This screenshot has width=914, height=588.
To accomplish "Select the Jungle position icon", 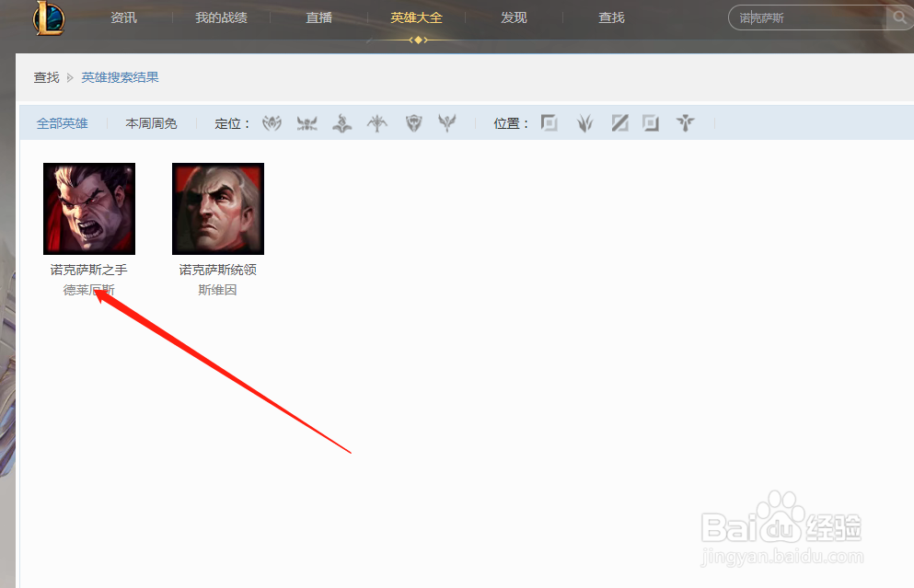I will point(584,123).
